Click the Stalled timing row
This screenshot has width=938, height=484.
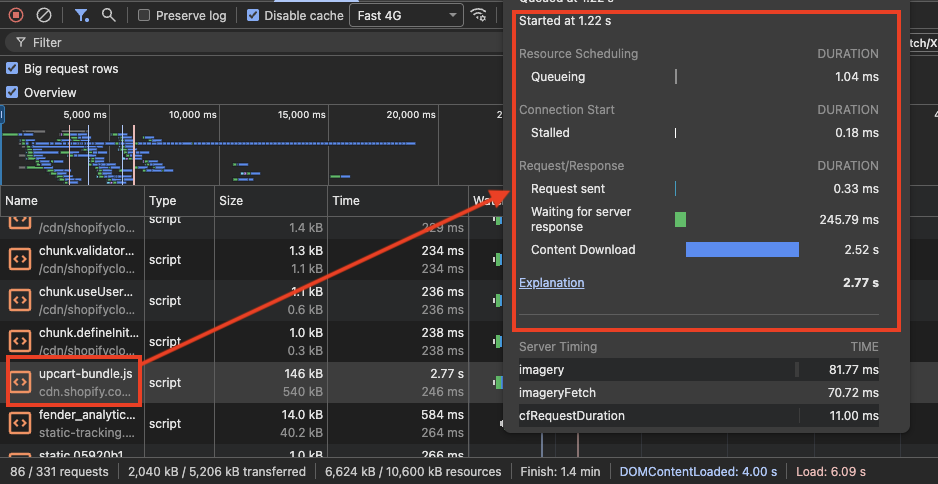699,133
